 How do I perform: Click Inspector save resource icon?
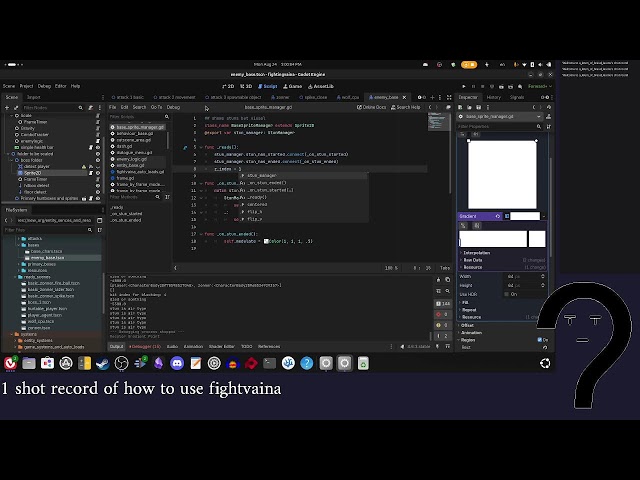coord(478,107)
